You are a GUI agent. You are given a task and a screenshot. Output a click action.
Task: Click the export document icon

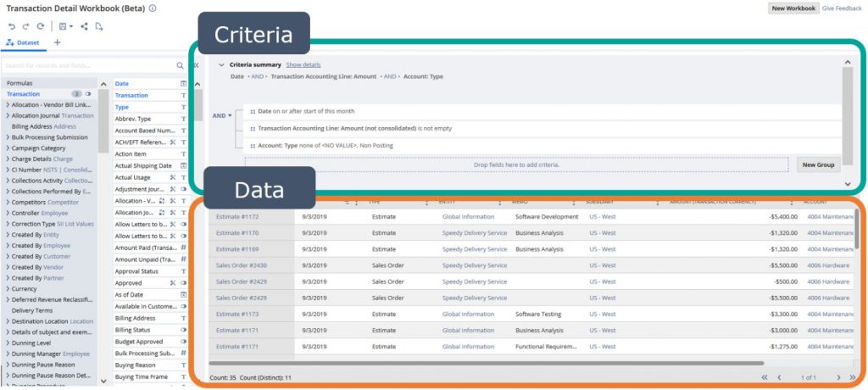tap(99, 26)
